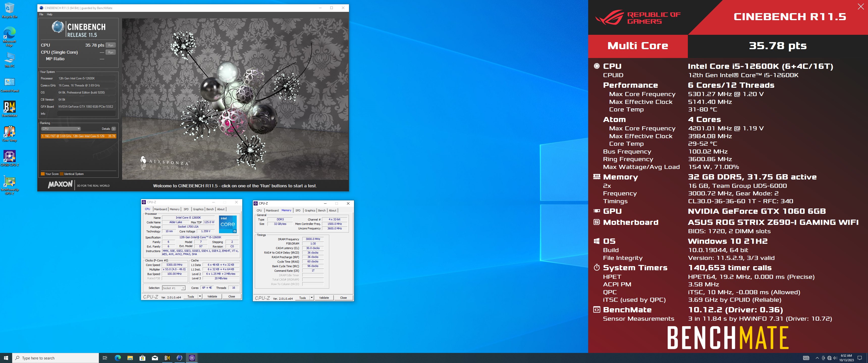Open Microsoft Edge desktop shortcut
This screenshot has width=868, height=363.
pos(9,36)
